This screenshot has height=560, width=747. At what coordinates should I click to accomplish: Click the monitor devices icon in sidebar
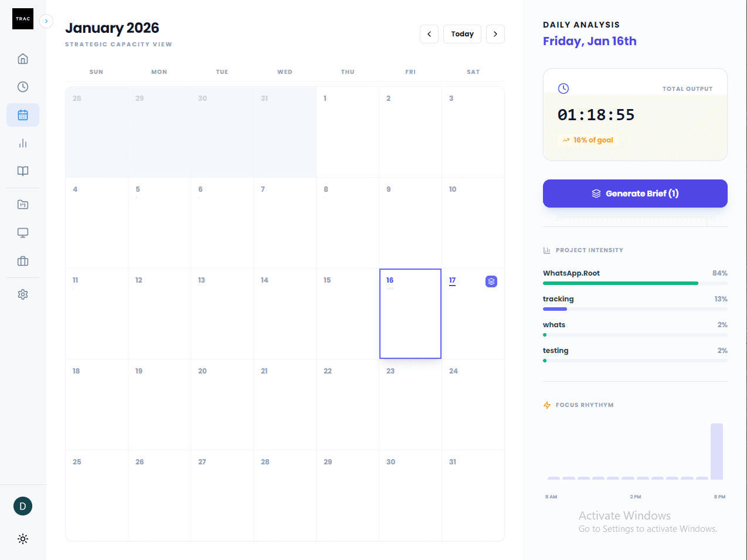tap(22, 232)
